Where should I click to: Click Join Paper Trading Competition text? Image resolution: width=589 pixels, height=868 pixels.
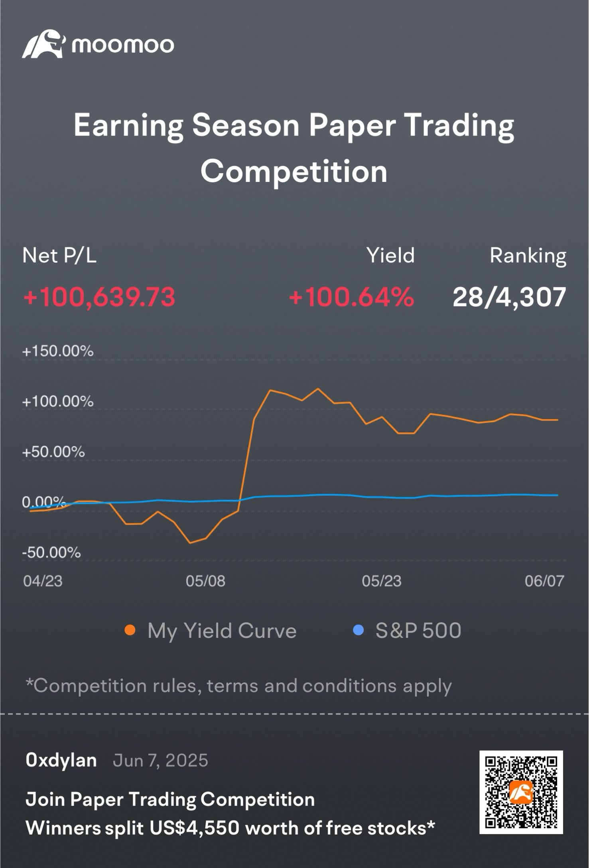click(x=170, y=799)
